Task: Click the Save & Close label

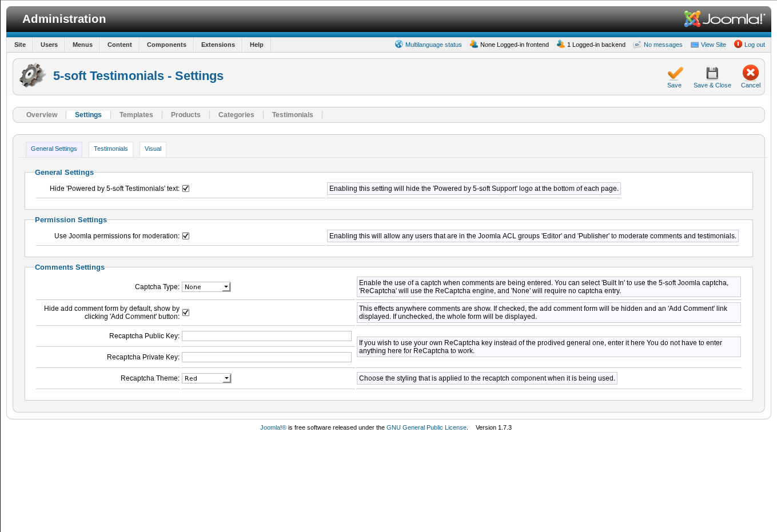Action: click(x=712, y=85)
